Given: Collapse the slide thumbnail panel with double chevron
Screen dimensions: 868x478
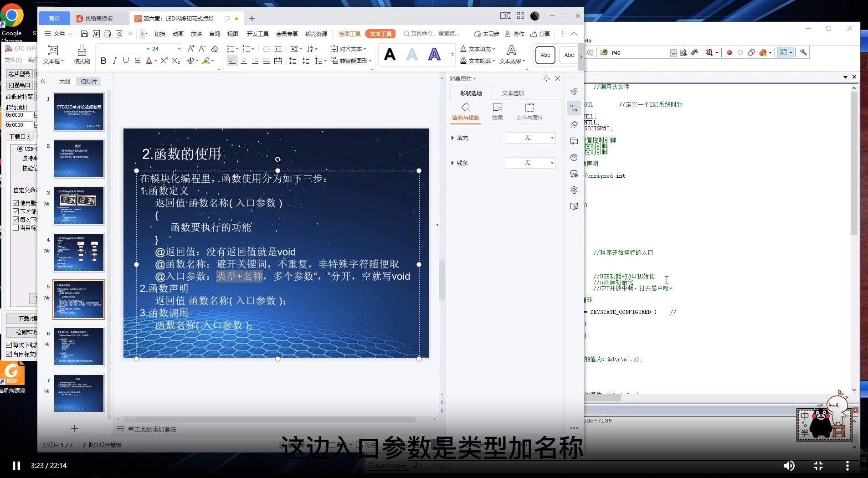Looking at the screenshot, I should (43, 81).
